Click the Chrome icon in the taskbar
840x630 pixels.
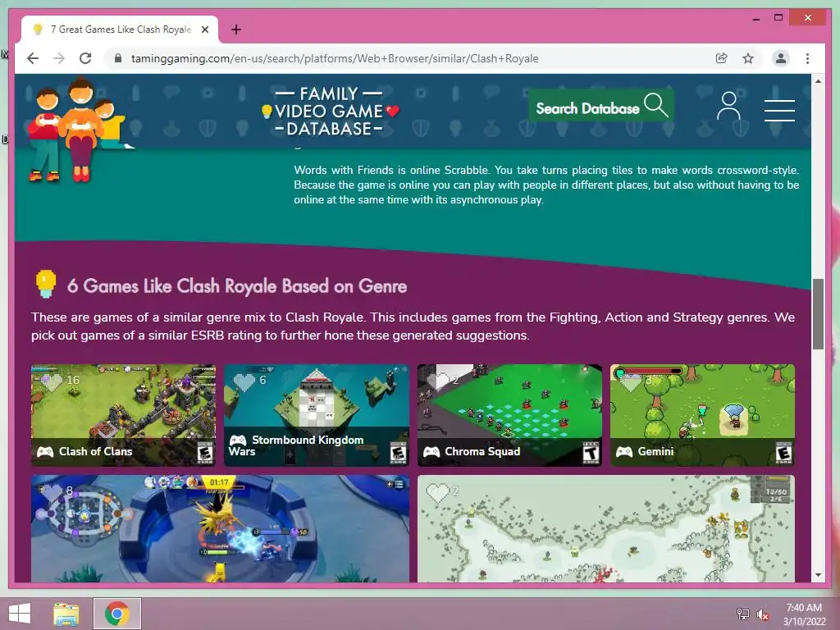tap(117, 614)
